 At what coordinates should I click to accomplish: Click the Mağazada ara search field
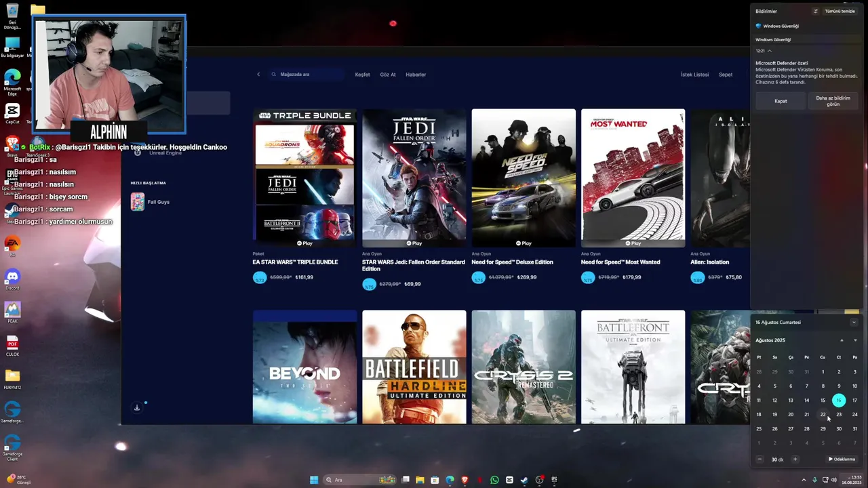pos(305,75)
